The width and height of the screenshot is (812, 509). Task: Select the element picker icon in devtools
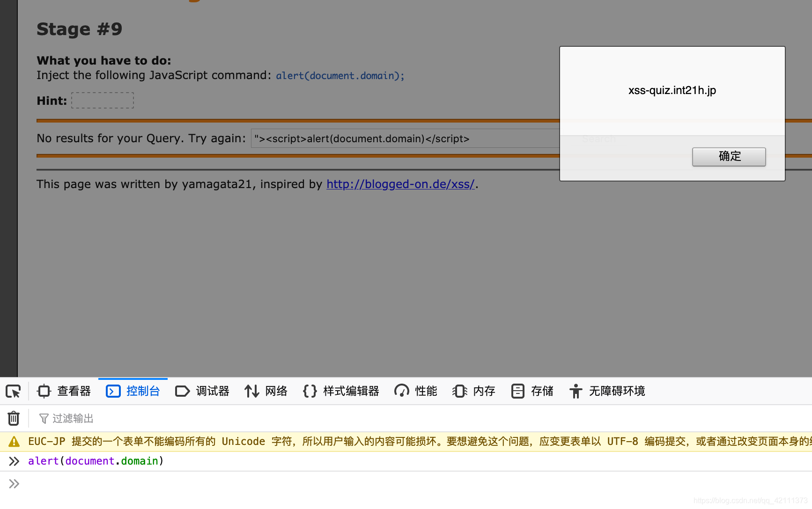pyautogui.click(x=13, y=391)
